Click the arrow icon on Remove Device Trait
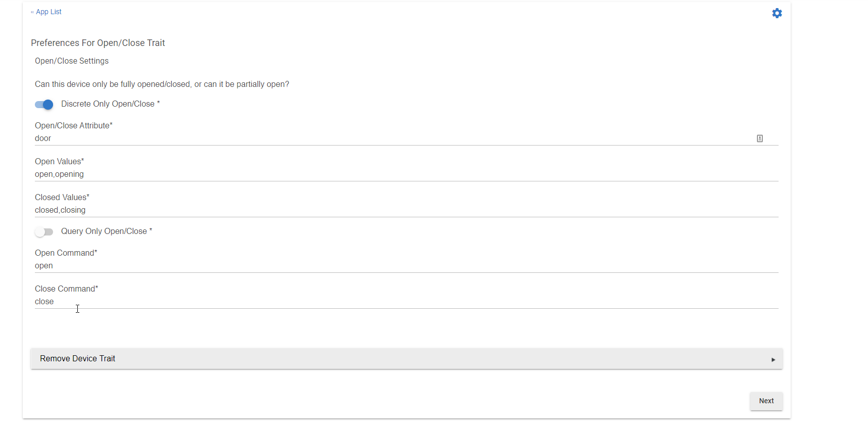The width and height of the screenshot is (868, 427). click(773, 359)
